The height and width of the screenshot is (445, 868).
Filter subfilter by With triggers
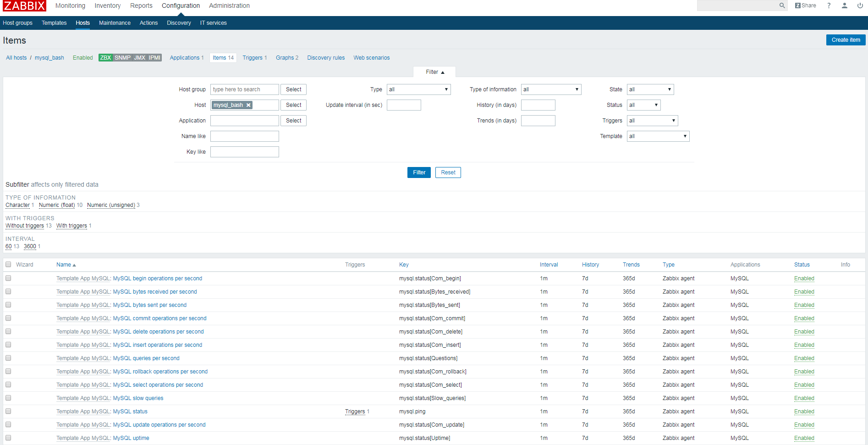click(71, 226)
